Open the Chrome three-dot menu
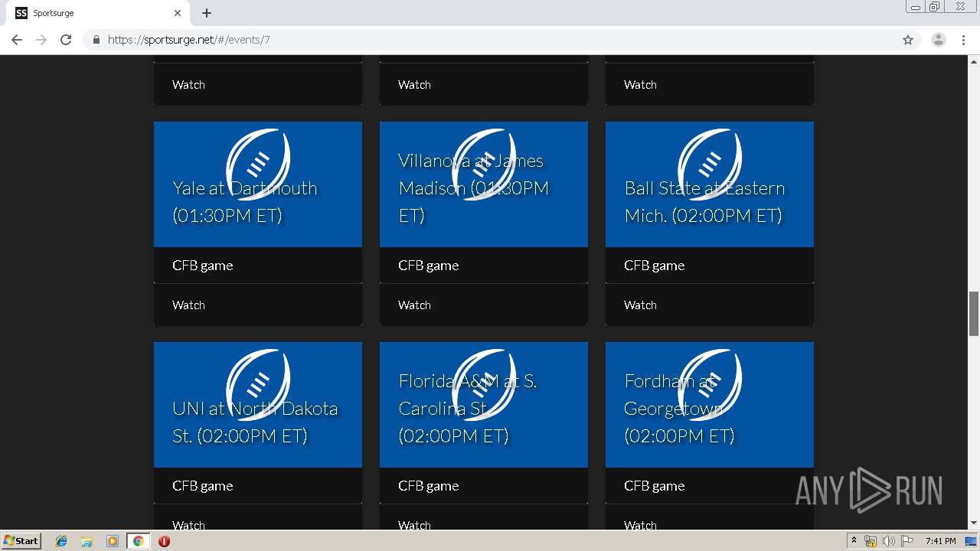The width and height of the screenshot is (980, 551). tap(964, 40)
